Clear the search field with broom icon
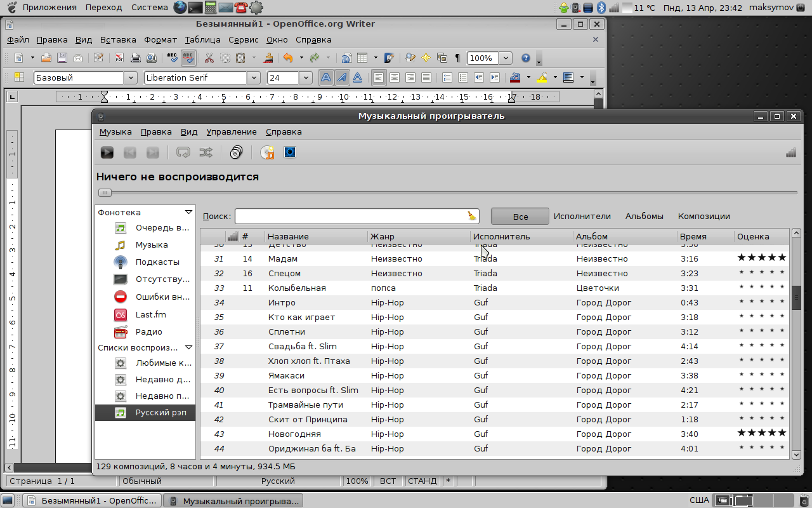Screen dimensions: 812x508 pyautogui.click(x=471, y=216)
